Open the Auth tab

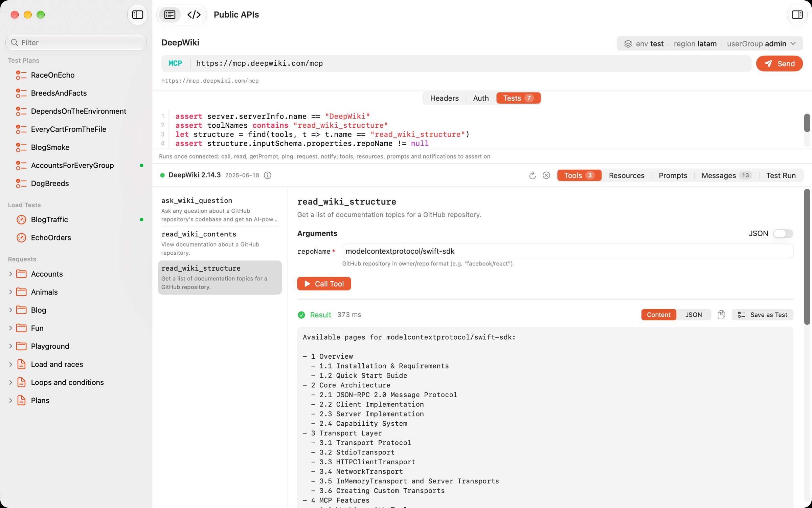point(481,98)
